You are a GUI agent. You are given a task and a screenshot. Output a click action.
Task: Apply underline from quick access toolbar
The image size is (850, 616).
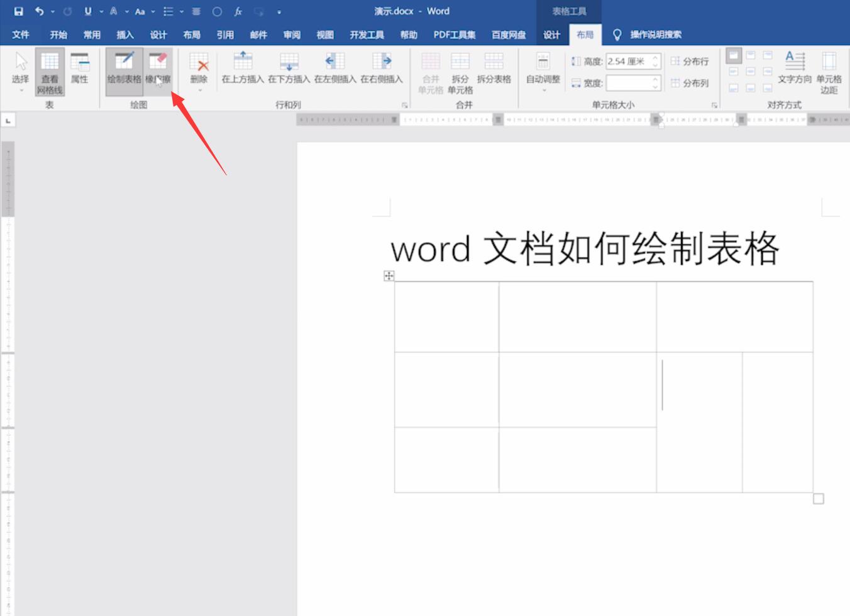click(87, 11)
